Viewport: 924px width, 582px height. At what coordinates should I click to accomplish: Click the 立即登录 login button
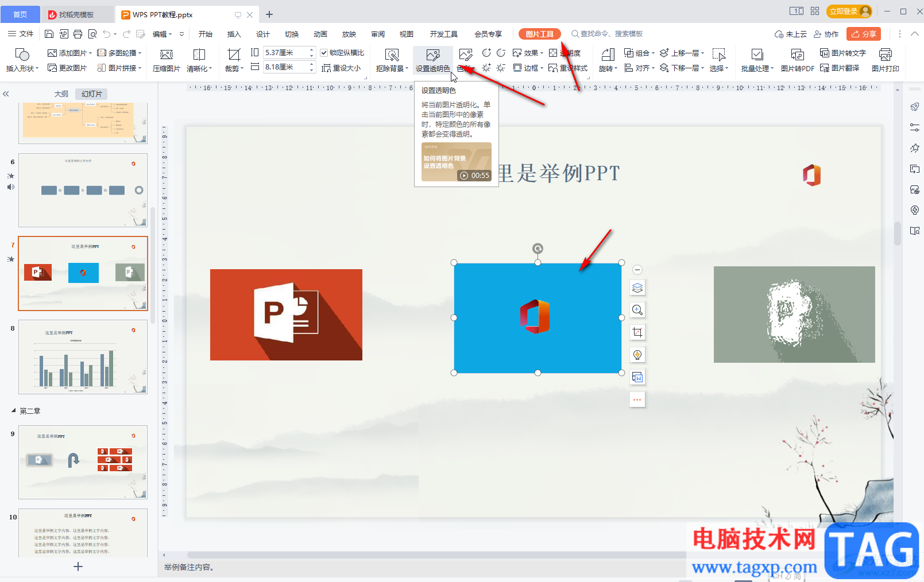point(849,11)
